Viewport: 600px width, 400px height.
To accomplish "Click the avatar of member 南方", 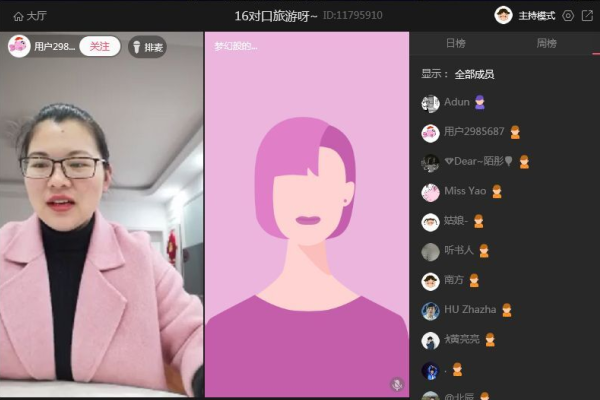I will [430, 281].
